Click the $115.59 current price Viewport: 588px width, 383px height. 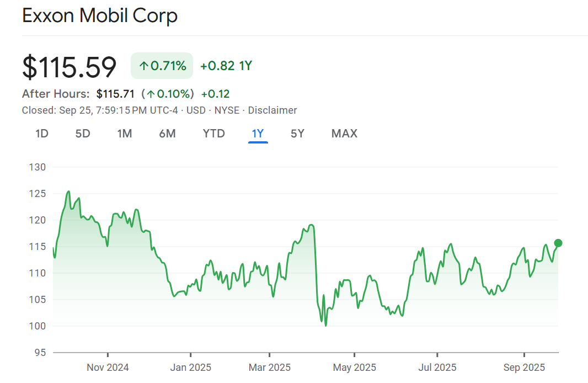[x=70, y=67]
